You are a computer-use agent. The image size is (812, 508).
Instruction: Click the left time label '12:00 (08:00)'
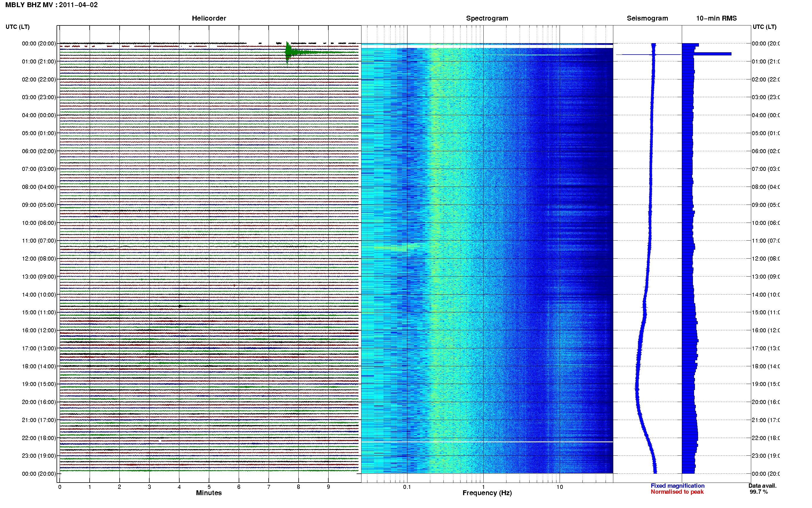click(39, 259)
